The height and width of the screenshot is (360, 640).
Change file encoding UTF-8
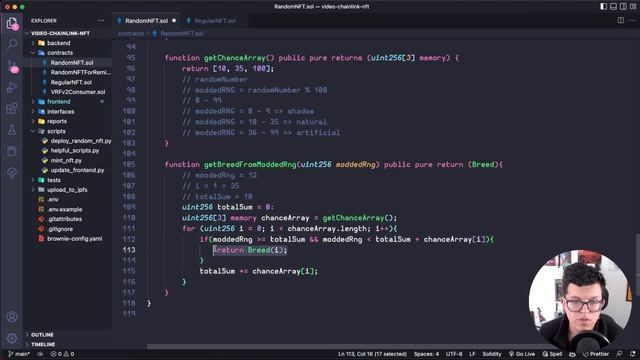click(454, 354)
